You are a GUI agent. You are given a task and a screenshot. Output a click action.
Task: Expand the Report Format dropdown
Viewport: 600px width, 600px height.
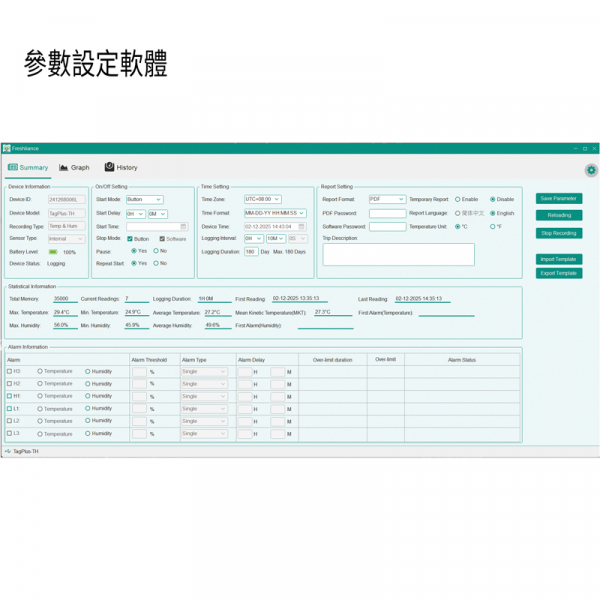tap(387, 199)
